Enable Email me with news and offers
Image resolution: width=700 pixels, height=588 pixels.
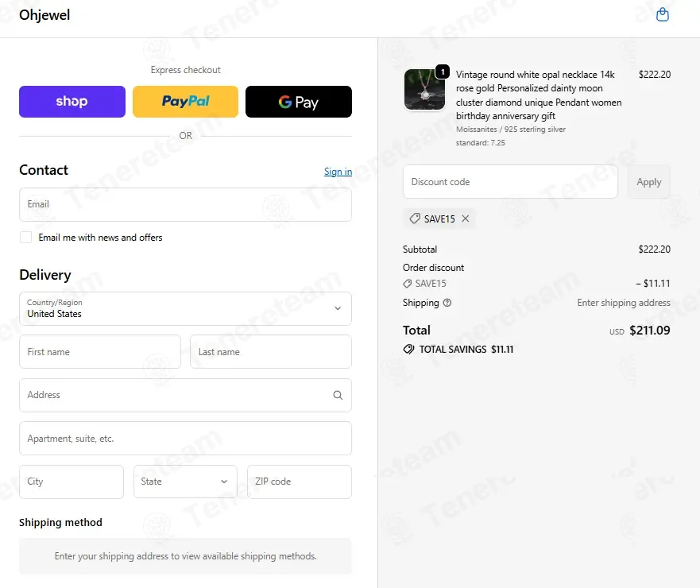coord(26,237)
